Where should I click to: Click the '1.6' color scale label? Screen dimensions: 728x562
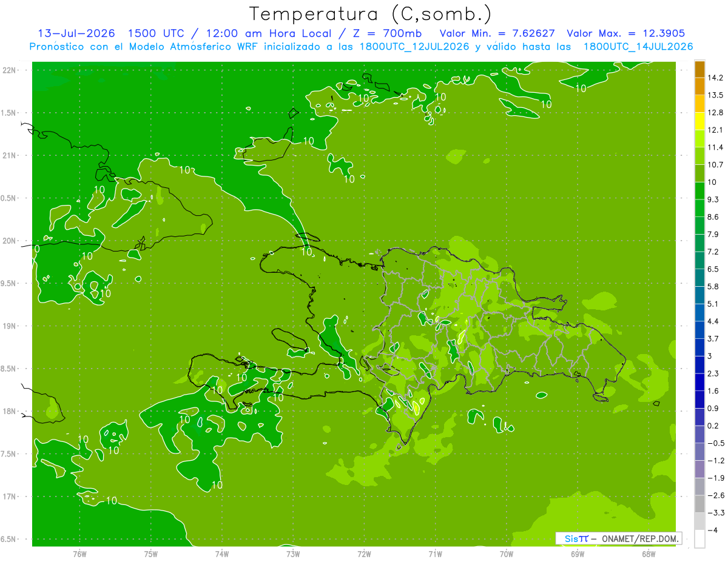click(x=713, y=391)
